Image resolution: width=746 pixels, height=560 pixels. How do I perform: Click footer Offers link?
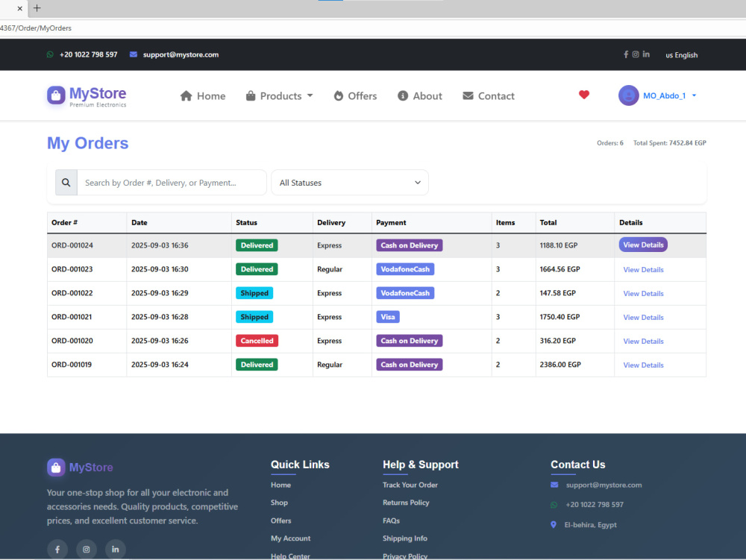click(280, 520)
